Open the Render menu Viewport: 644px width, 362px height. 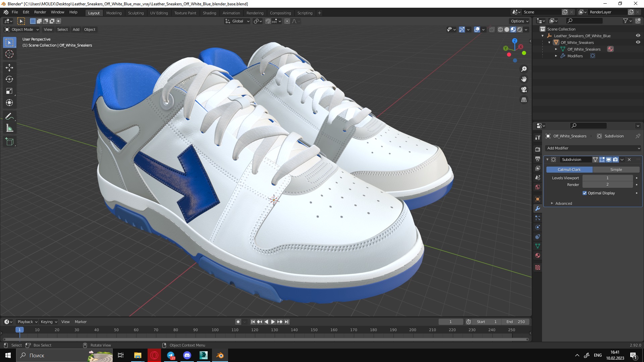click(x=40, y=12)
